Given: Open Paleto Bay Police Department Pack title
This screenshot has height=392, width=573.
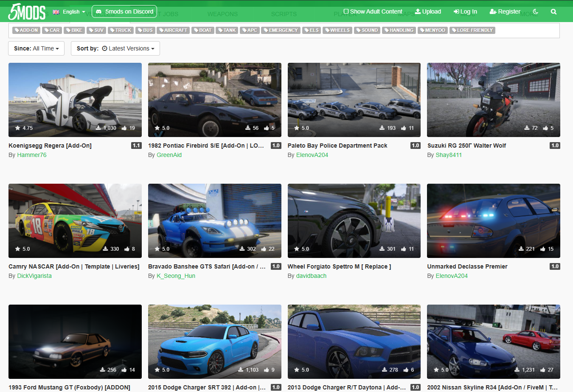Looking at the screenshot, I should click(x=337, y=146).
